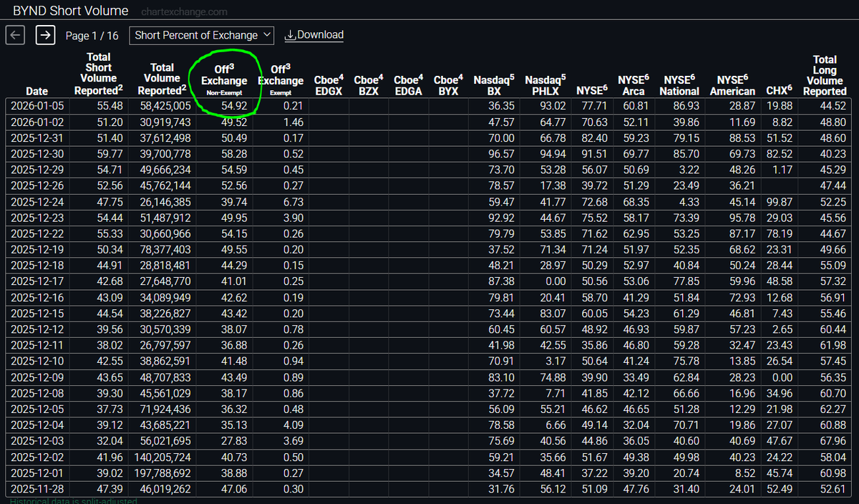Viewport: 859px width, 504px height.
Task: Click total short volume value 55.48
Action: 109,106
